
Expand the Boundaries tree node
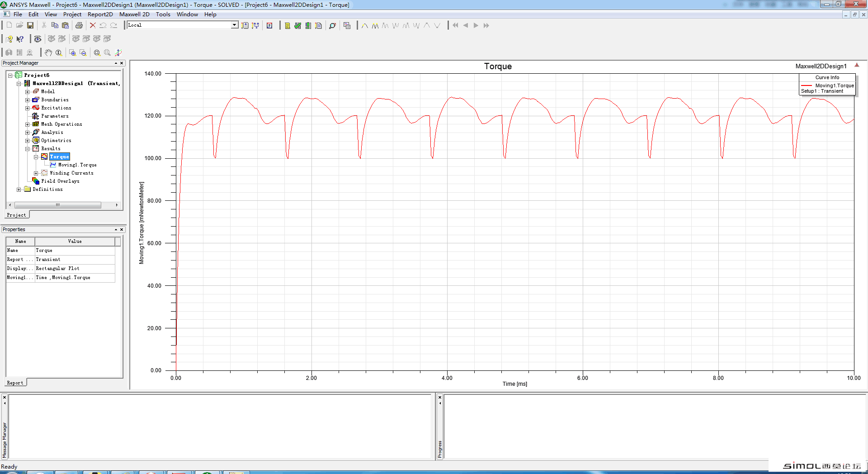point(27,100)
